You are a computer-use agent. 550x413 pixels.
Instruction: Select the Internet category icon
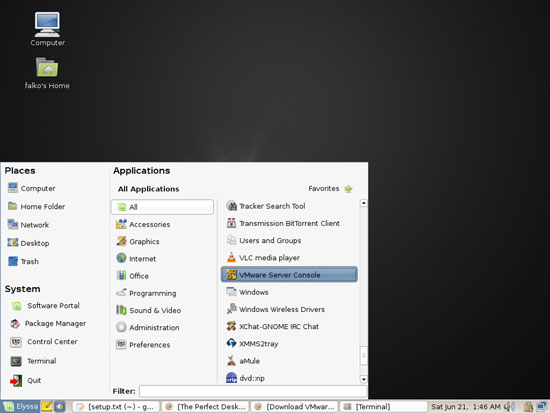[121, 258]
